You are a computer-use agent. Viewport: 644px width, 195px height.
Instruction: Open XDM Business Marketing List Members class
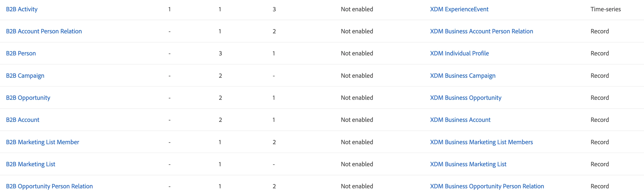coord(482,142)
